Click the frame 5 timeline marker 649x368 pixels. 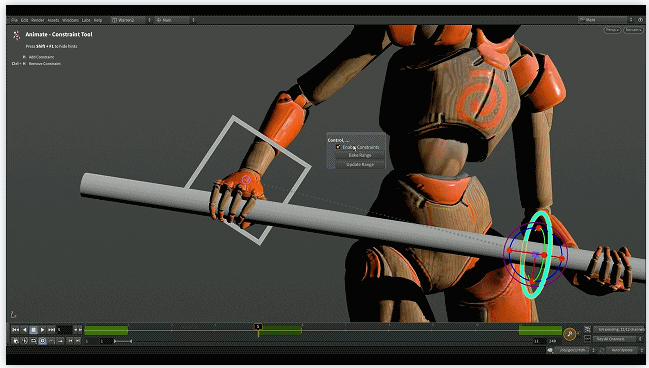(258, 327)
